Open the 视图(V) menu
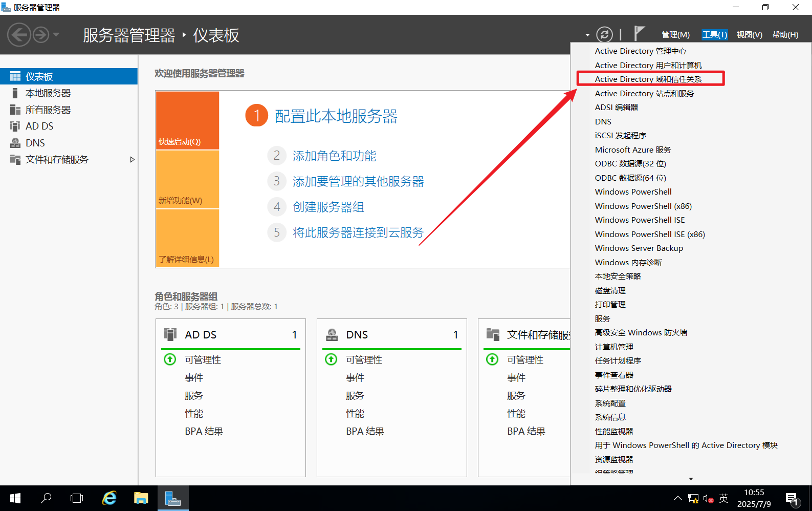This screenshot has width=812, height=511. click(x=749, y=35)
